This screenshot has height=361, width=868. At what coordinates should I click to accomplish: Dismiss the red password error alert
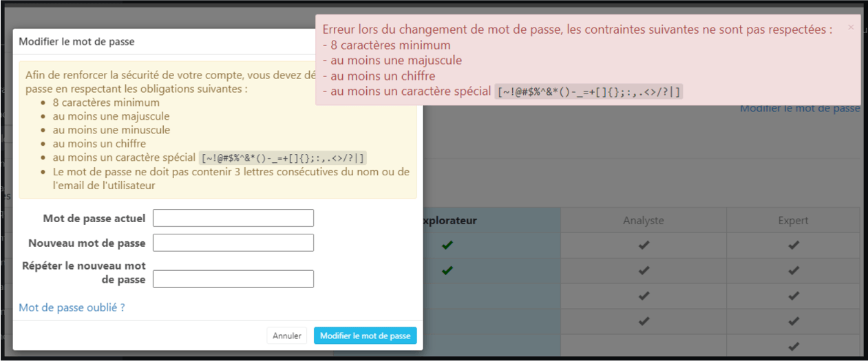click(851, 28)
